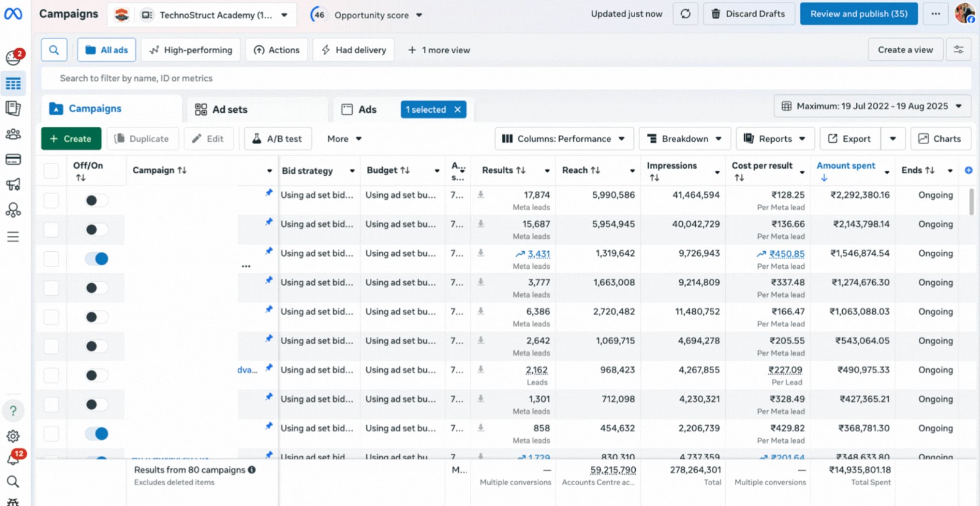Open the All tools hamburger menu

click(x=13, y=236)
